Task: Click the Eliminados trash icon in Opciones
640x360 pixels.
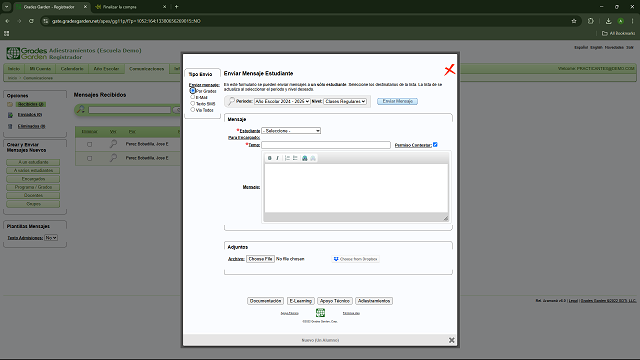Action: click(x=10, y=127)
